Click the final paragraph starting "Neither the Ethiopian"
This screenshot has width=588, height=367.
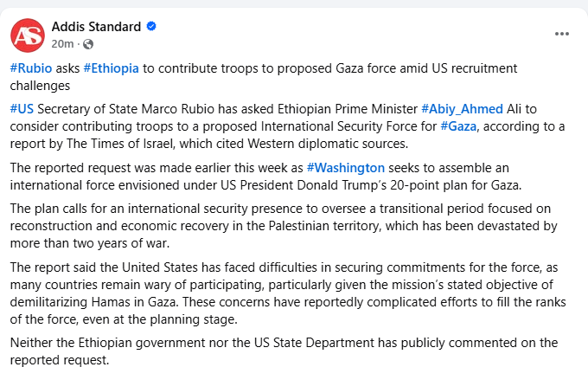point(259,350)
